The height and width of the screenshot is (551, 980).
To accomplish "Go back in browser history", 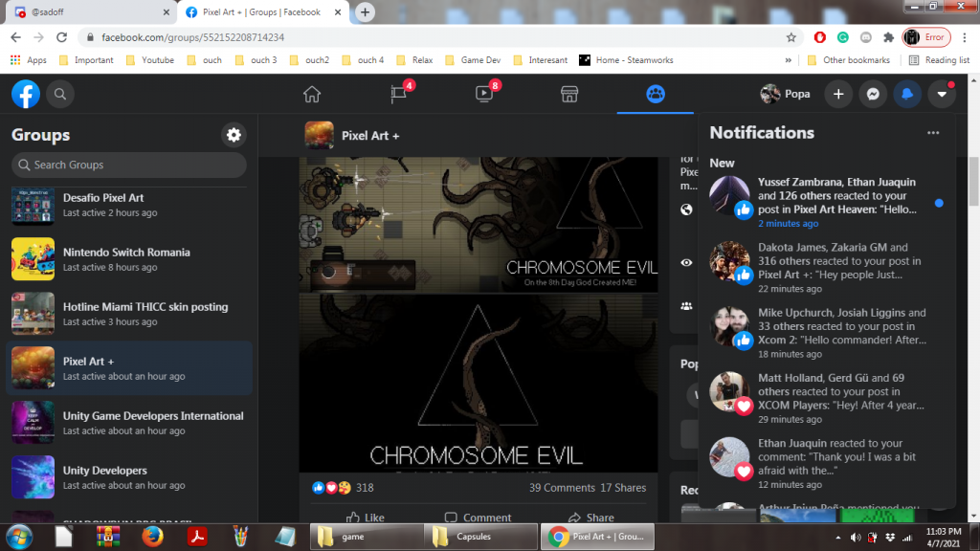I will pos(16,37).
